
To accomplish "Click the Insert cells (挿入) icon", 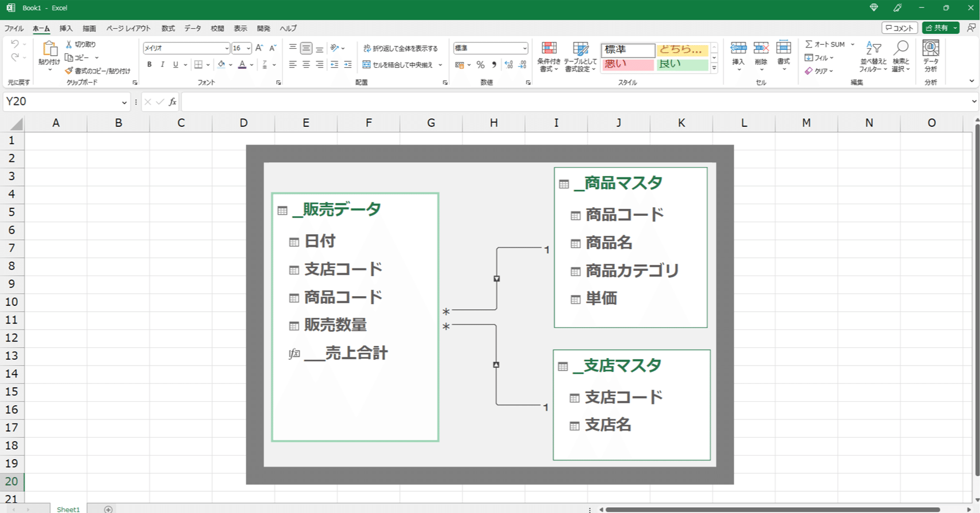I will (x=738, y=48).
